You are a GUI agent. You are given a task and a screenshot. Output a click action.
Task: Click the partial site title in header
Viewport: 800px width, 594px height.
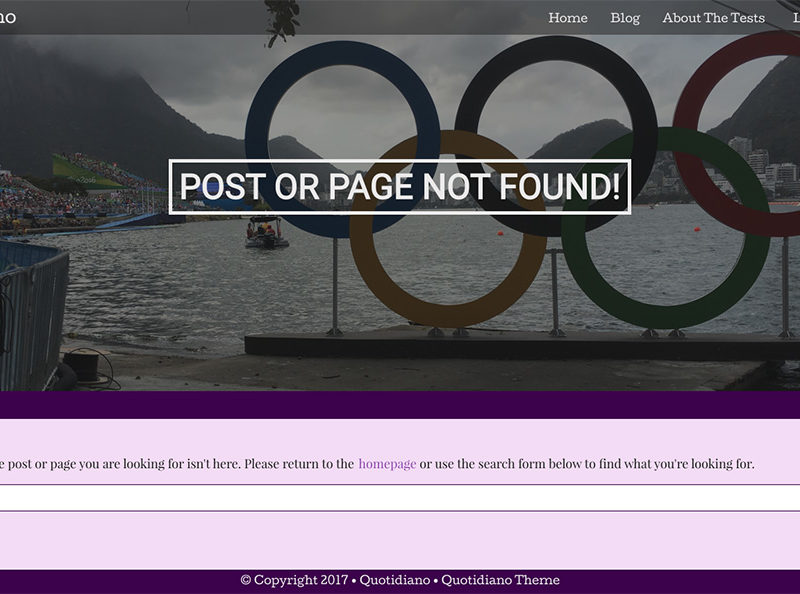[x=8, y=18]
